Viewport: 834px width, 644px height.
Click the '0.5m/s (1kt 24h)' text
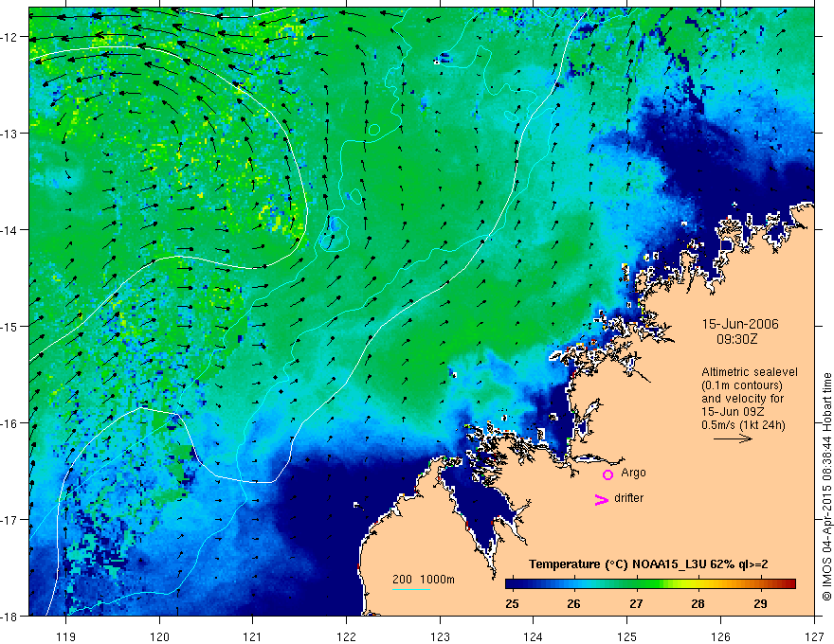click(x=743, y=425)
